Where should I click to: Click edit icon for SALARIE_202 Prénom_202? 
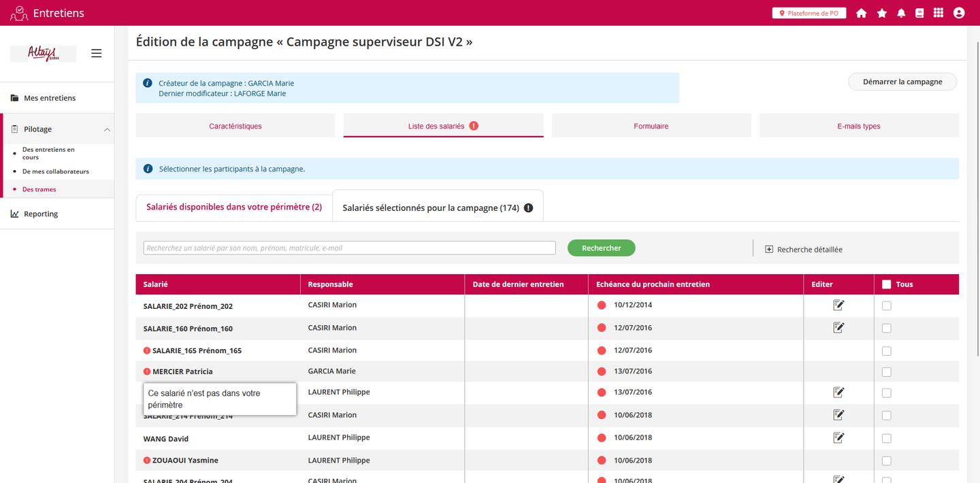(x=838, y=305)
